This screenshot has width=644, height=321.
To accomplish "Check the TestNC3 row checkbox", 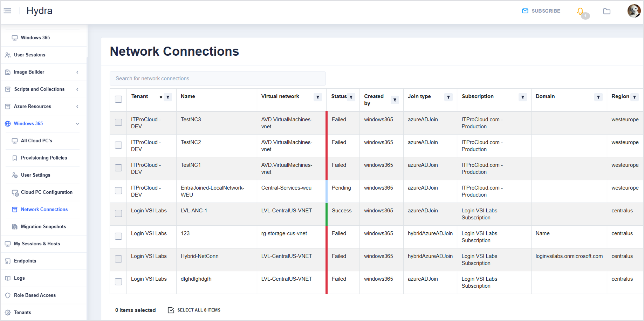I will [118, 122].
